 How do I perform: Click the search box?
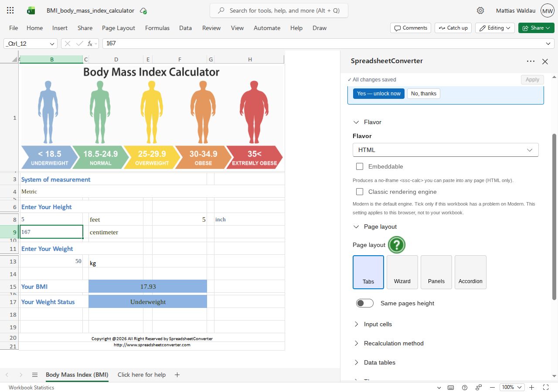(x=279, y=10)
